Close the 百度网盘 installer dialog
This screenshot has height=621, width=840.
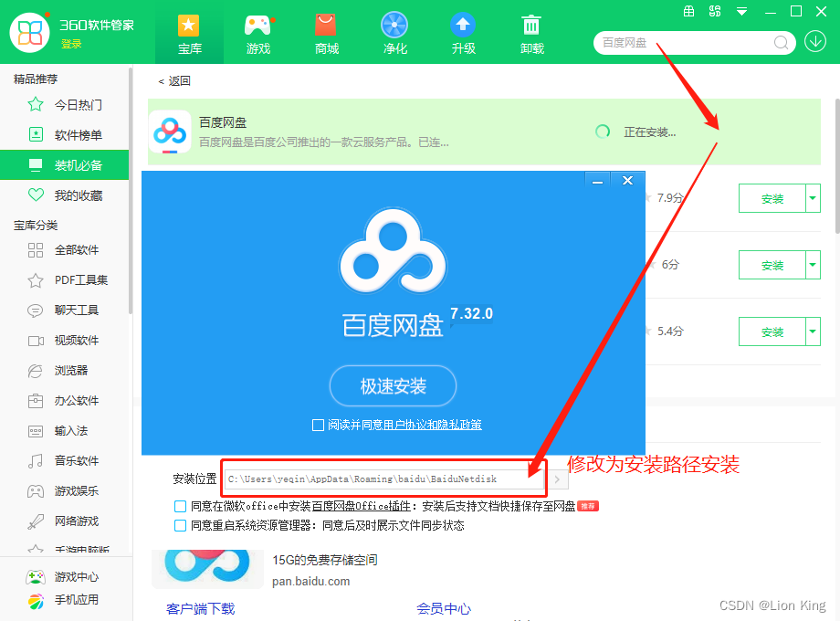[x=627, y=181]
